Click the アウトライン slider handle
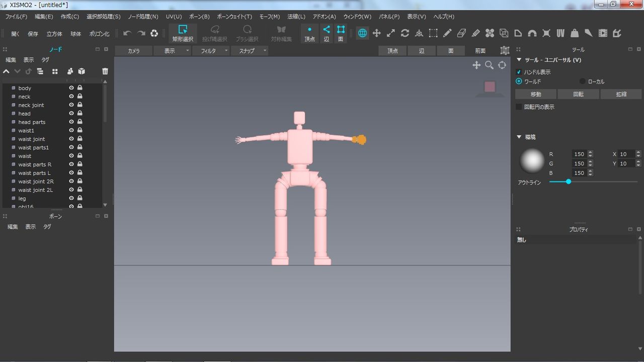This screenshot has width=644, height=362. (x=569, y=182)
